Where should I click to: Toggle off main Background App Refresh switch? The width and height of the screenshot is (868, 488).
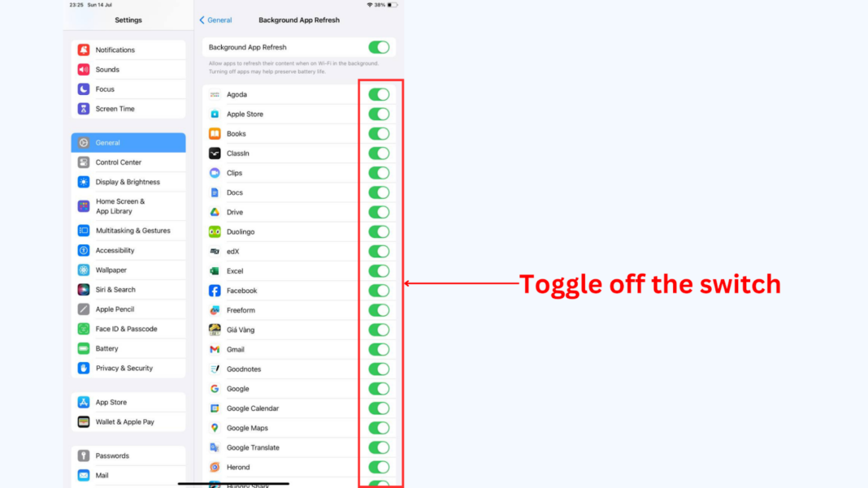pyautogui.click(x=380, y=48)
